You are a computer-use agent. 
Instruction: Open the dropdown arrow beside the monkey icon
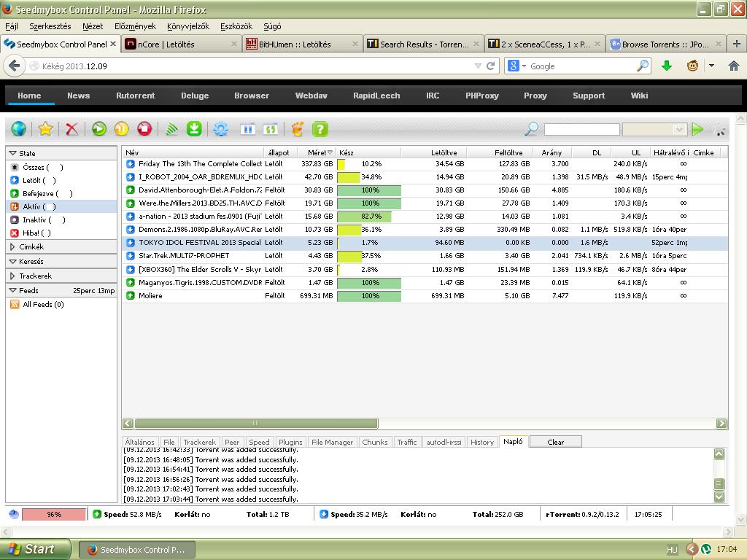711,66
